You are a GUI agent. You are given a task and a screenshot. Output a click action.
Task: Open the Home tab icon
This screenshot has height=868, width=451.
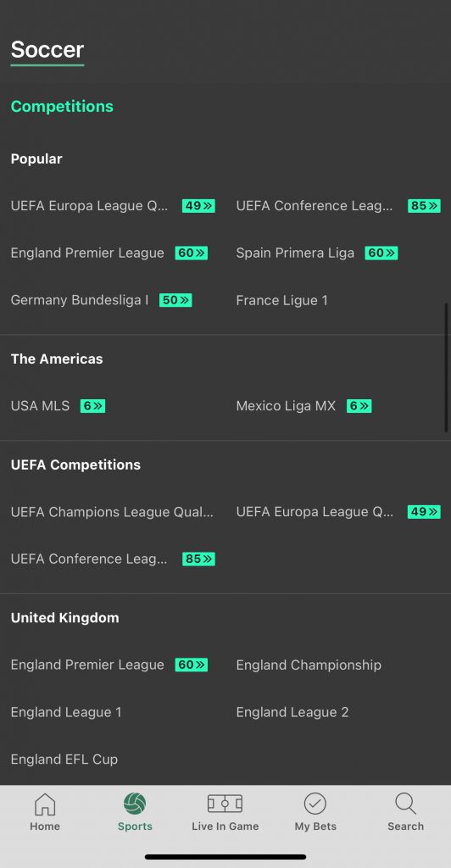point(45,804)
